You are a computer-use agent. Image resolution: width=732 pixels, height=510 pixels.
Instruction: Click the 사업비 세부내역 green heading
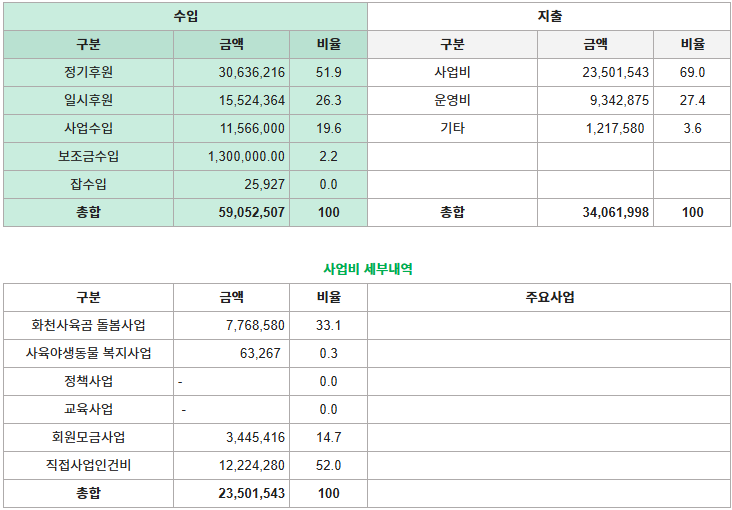(368, 269)
